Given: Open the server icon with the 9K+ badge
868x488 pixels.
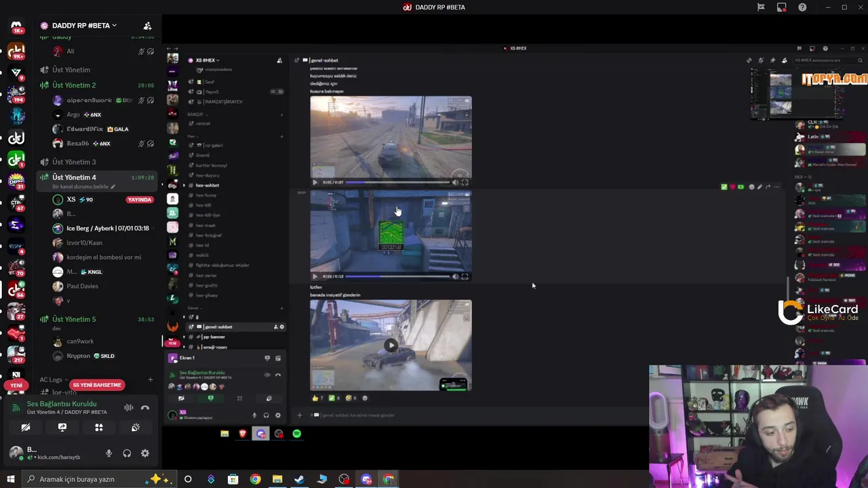Looking at the screenshot, I should [16, 51].
